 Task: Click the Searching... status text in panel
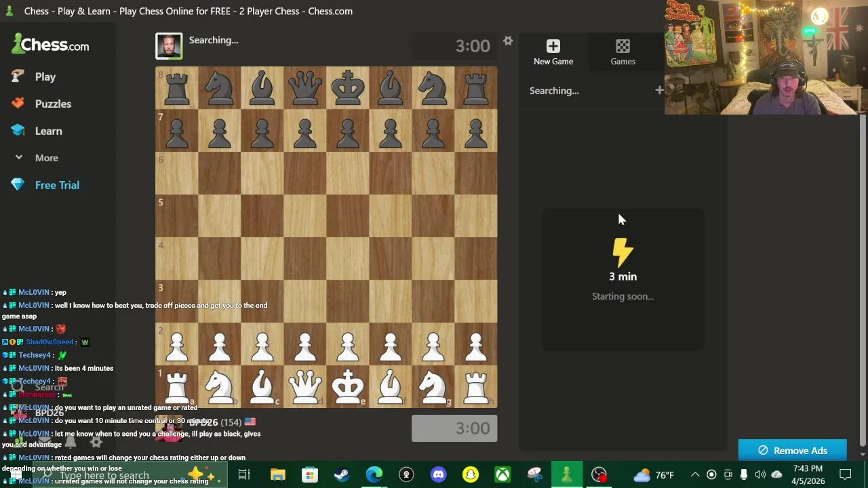[x=554, y=91]
